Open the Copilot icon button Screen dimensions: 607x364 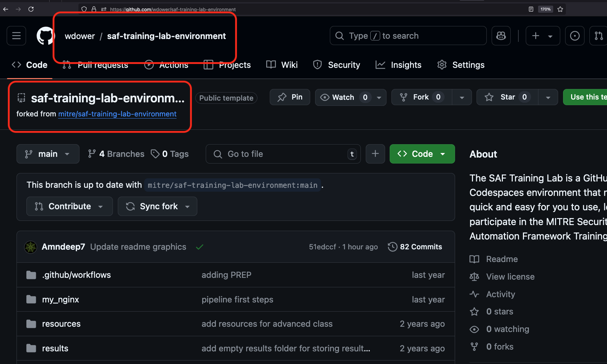501,36
